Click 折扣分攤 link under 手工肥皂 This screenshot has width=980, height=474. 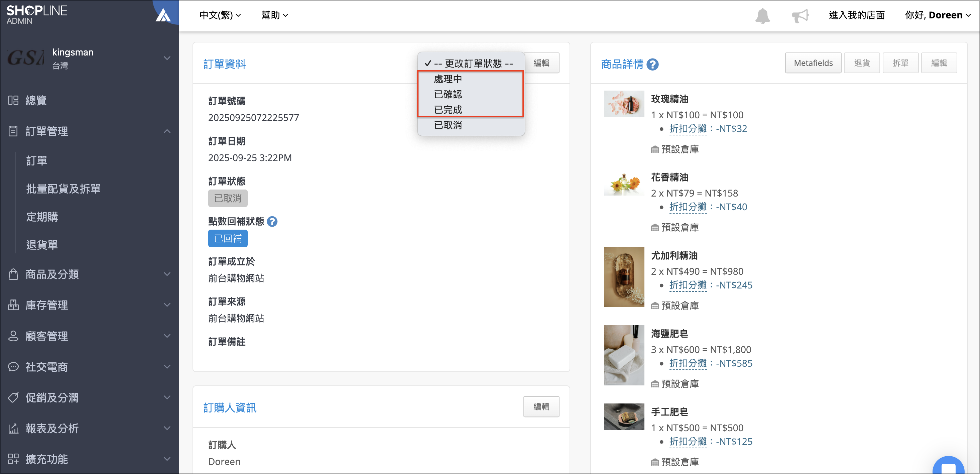pyautogui.click(x=688, y=442)
